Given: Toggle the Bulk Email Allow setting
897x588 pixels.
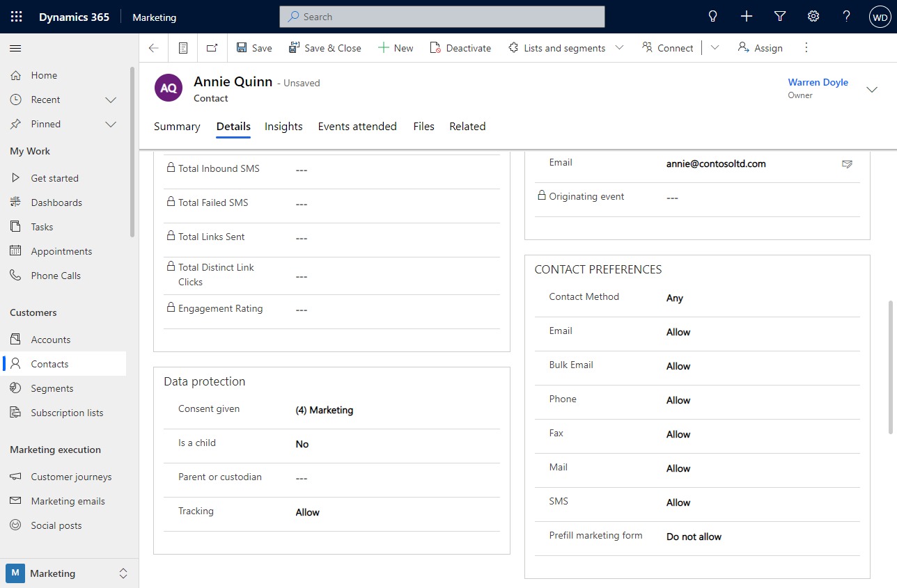Looking at the screenshot, I should coord(678,367).
